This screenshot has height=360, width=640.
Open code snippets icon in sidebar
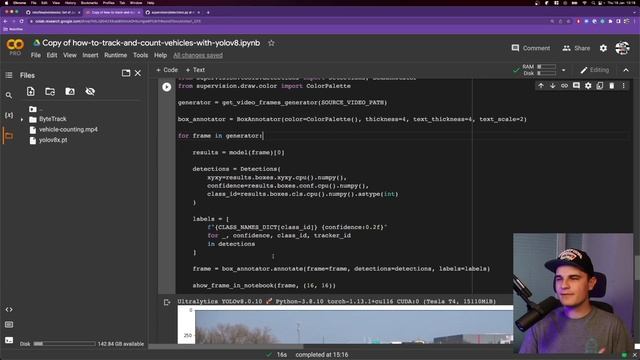point(9,309)
